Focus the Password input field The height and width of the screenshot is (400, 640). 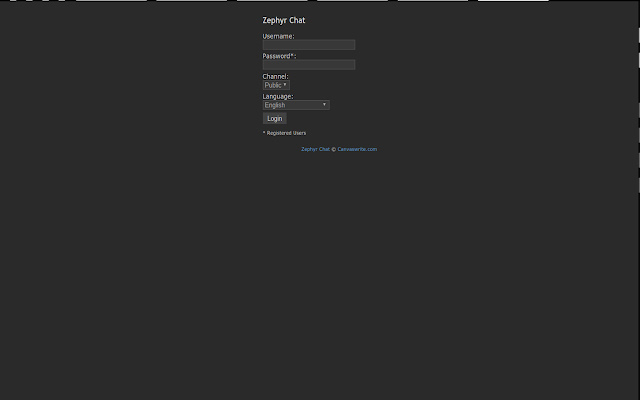click(309, 64)
